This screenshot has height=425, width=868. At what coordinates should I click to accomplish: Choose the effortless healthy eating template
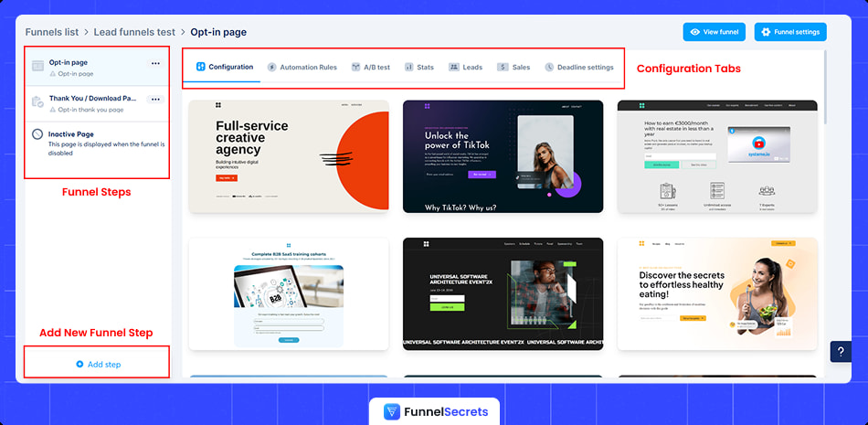pyautogui.click(x=717, y=293)
